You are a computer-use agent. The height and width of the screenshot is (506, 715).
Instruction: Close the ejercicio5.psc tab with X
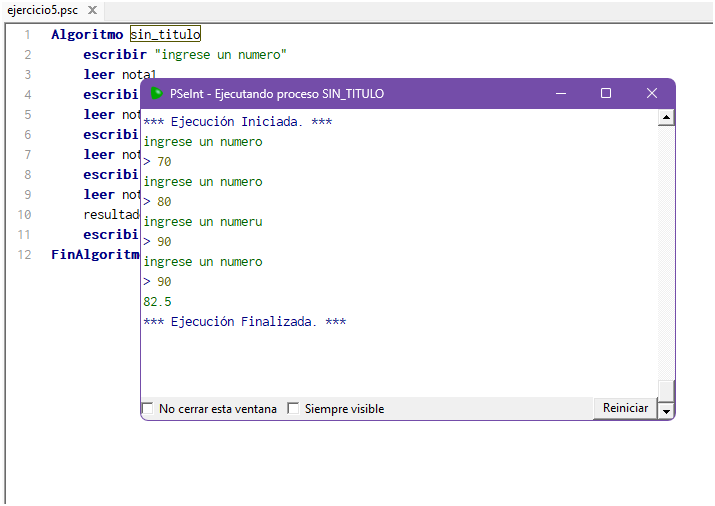(x=92, y=10)
